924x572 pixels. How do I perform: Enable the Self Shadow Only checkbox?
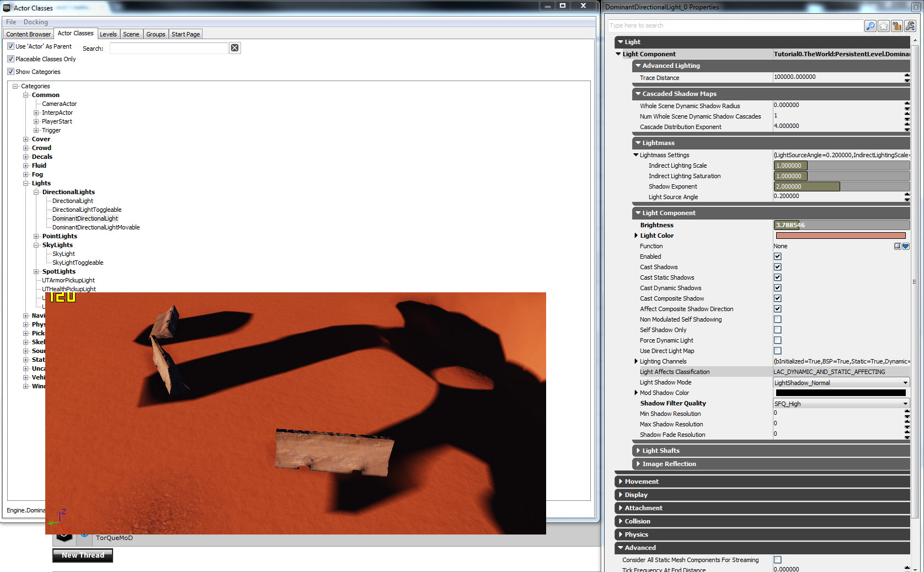tap(777, 330)
